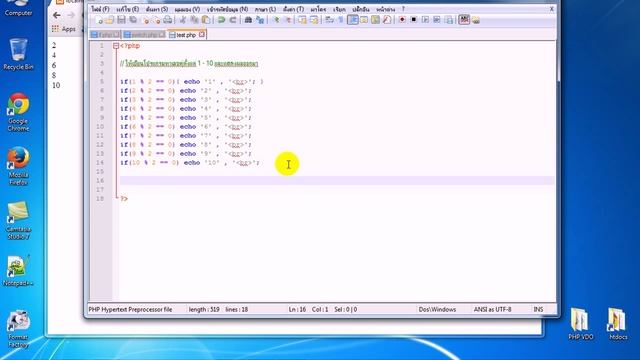This screenshot has height=360, width=640.
Task: Click the htdocs folder on desktop
Action: click(618, 324)
